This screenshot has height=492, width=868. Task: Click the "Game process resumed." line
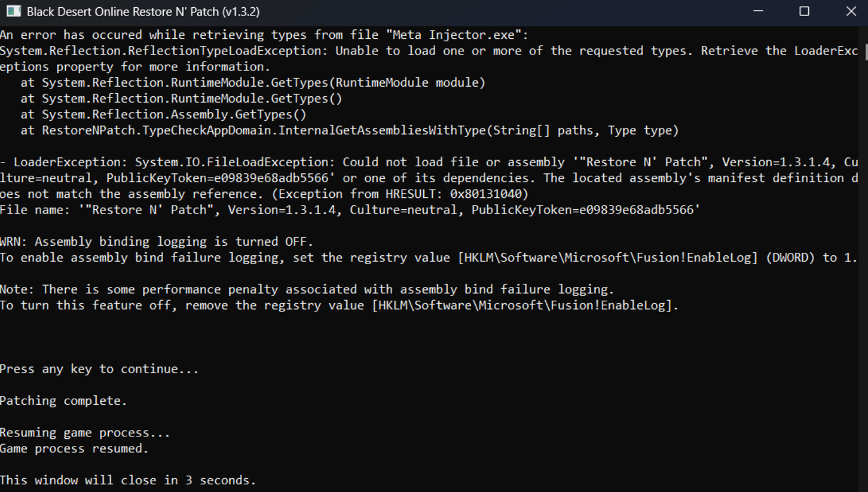pos(74,448)
